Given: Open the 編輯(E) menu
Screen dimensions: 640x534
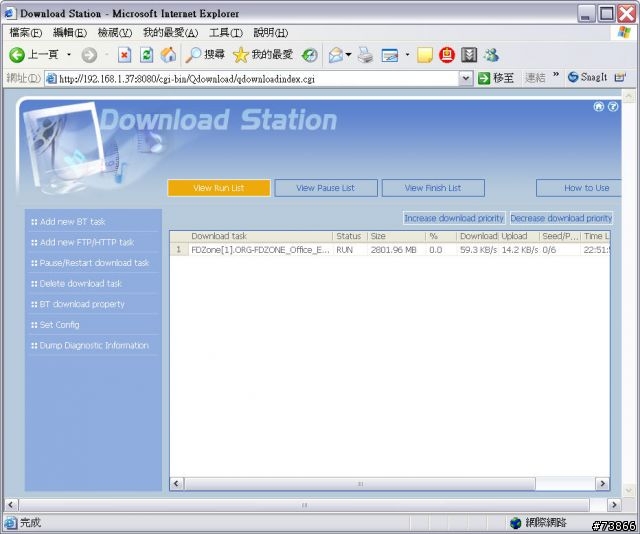Looking at the screenshot, I should [x=70, y=32].
